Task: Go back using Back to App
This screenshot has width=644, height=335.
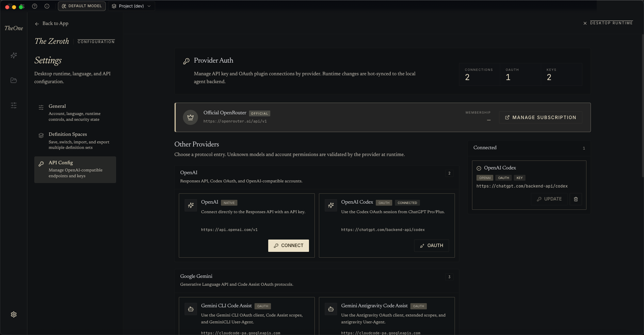Action: (52, 23)
